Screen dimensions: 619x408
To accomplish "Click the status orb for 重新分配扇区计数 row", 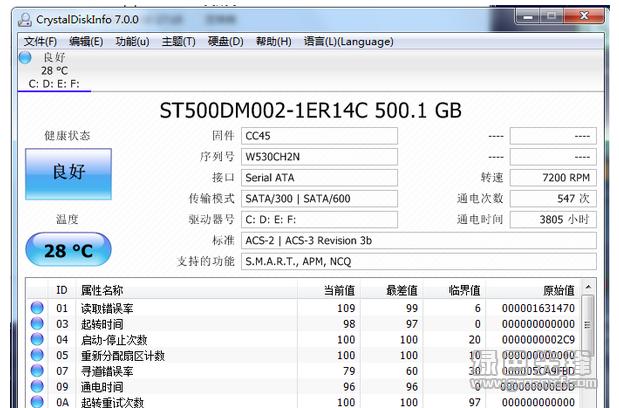I will (37, 355).
